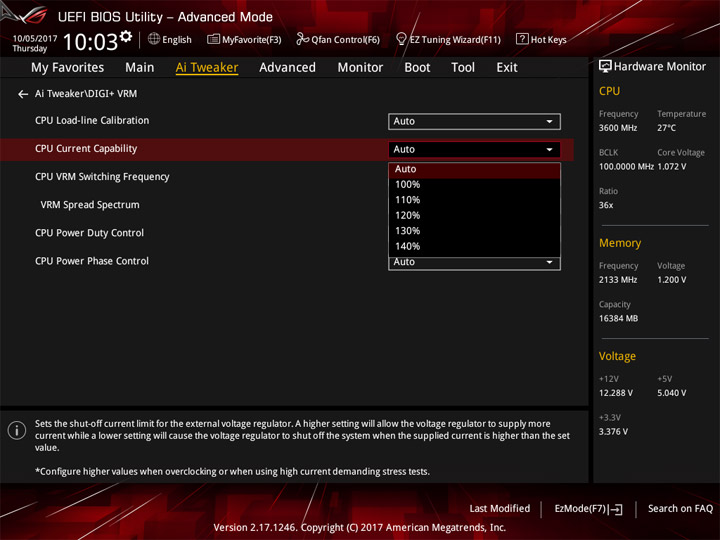Screen dimensions: 720x540
Task: Select the CPU Load-line Calibration row label
Action: pyautogui.click(x=92, y=120)
